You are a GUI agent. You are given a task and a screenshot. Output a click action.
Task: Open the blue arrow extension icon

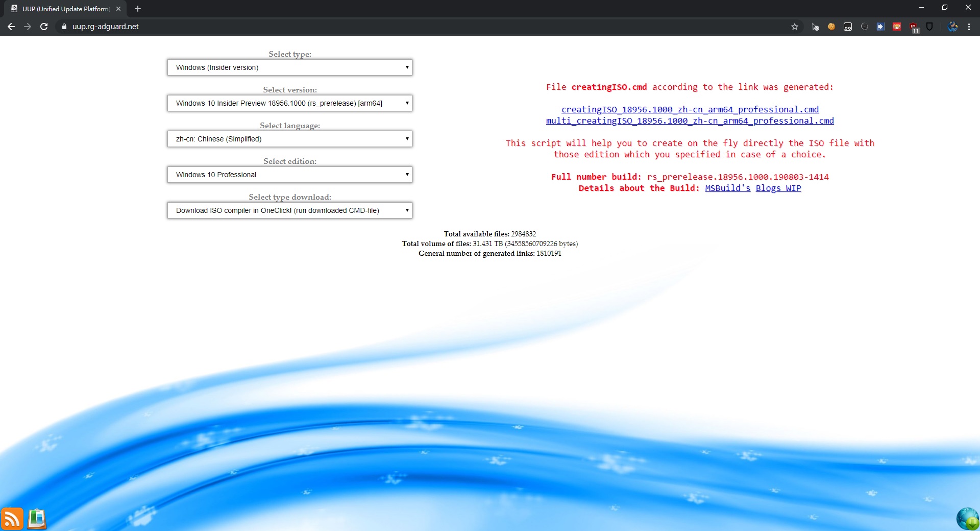pyautogui.click(x=880, y=27)
